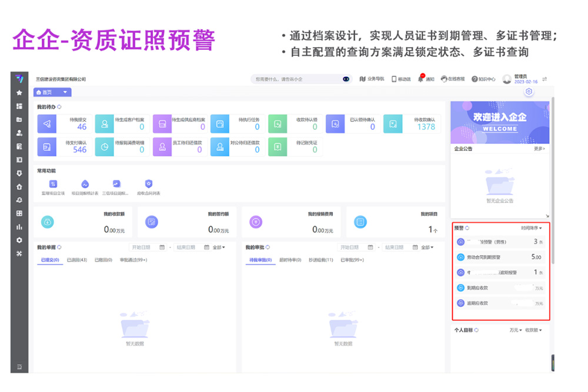Open the 时间降序 sort dropdown
Viewport: 588px width, 392px height.
pos(532,227)
